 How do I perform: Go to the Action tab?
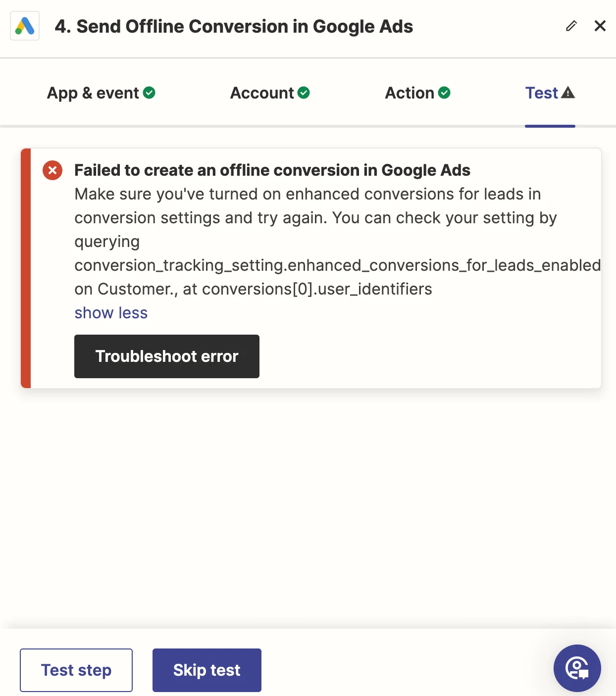(x=410, y=93)
